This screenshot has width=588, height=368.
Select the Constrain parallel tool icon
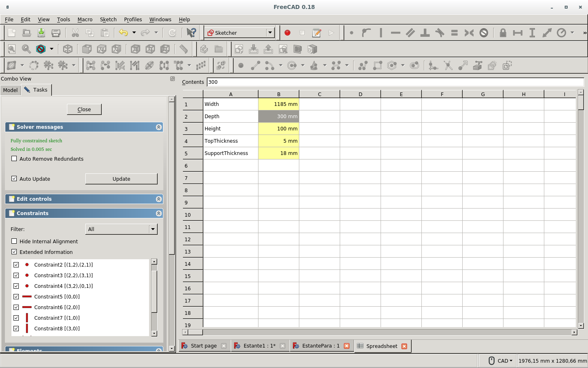tap(410, 33)
